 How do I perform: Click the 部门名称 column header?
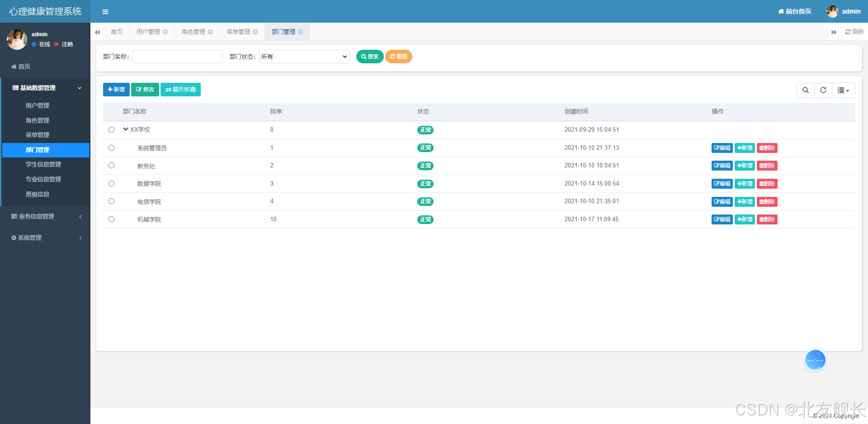(135, 111)
